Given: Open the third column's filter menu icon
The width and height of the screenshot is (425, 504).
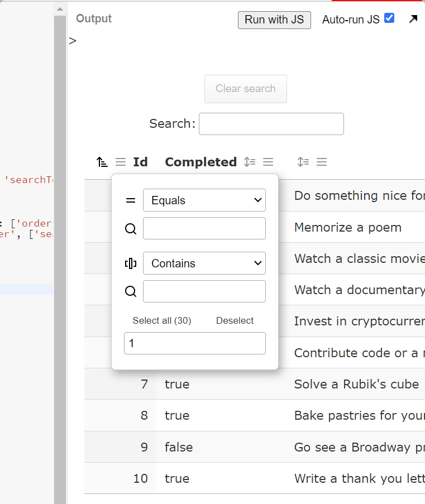Looking at the screenshot, I should click(x=322, y=162).
